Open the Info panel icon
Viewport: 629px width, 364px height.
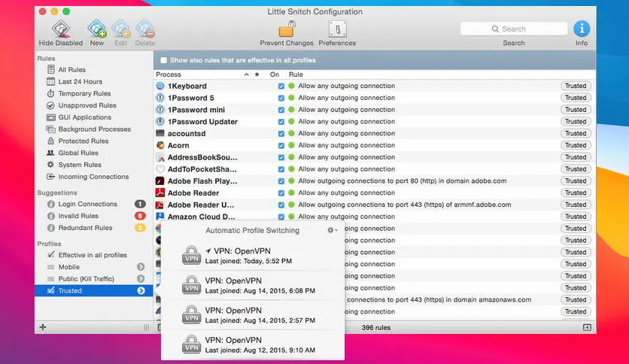point(582,29)
